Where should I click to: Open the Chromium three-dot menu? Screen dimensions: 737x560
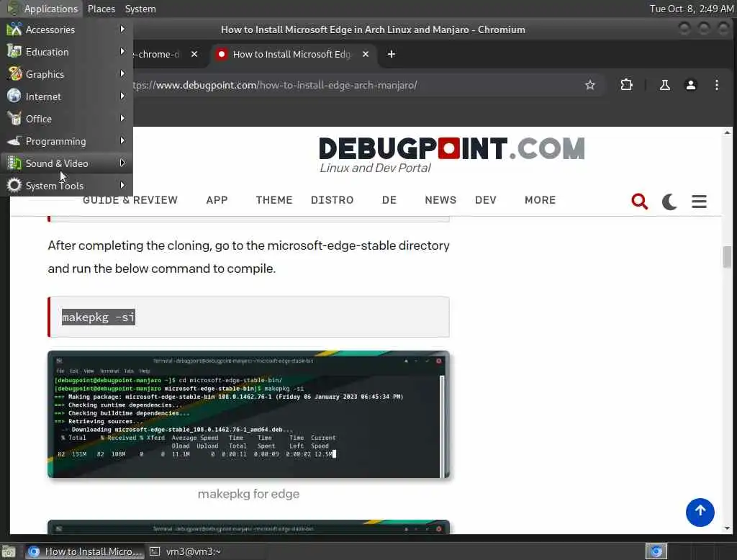pos(716,85)
